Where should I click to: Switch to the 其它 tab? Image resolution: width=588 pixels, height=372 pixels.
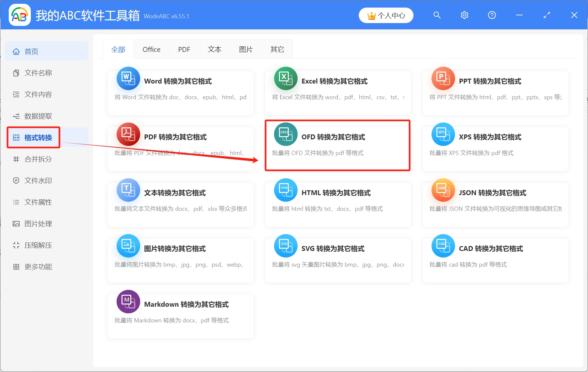click(x=277, y=49)
